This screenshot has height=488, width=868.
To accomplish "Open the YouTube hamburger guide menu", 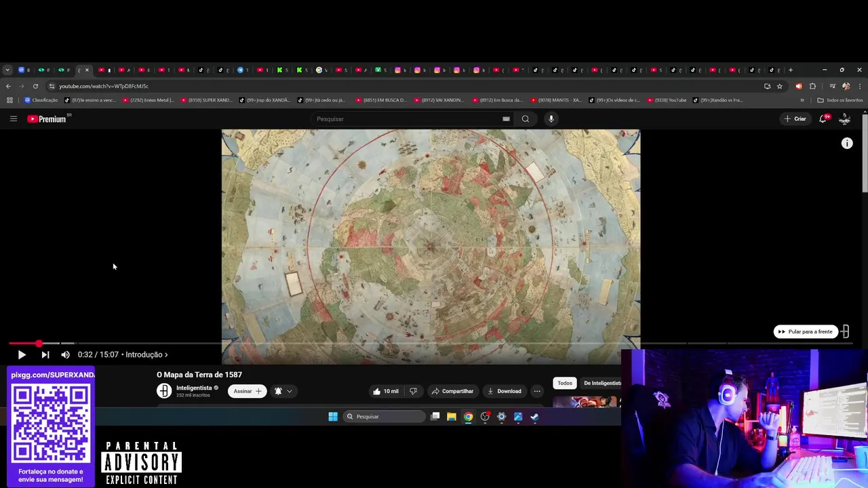I will (13, 119).
